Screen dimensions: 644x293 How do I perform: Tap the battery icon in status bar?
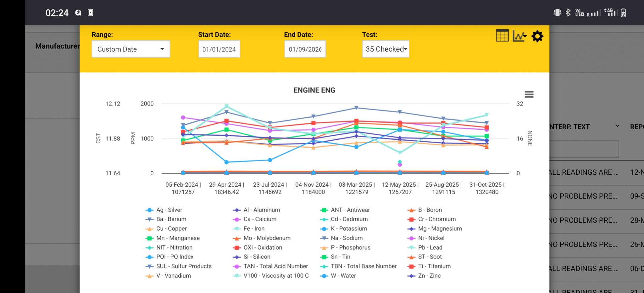tap(624, 13)
